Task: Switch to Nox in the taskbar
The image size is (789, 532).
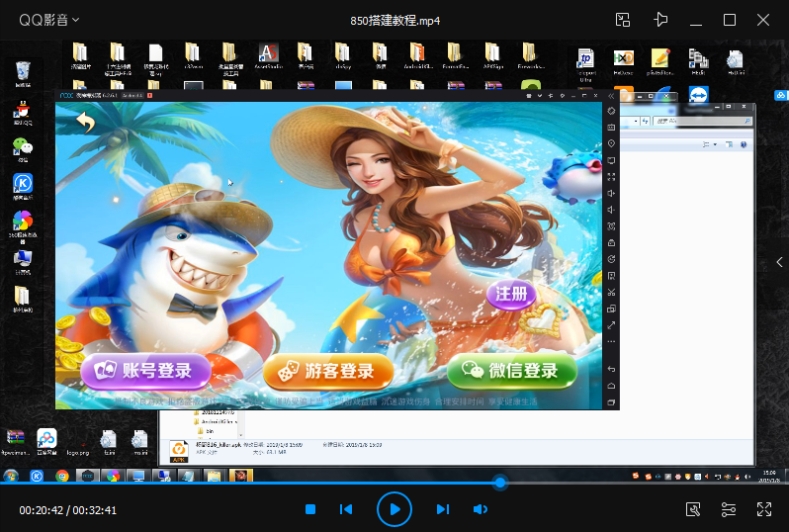Action: click(88, 476)
